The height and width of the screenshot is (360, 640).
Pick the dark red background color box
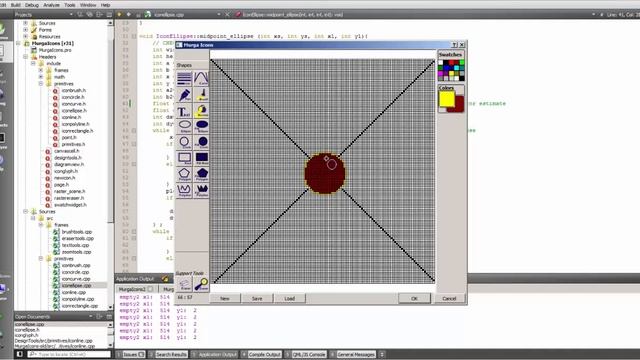point(460,104)
